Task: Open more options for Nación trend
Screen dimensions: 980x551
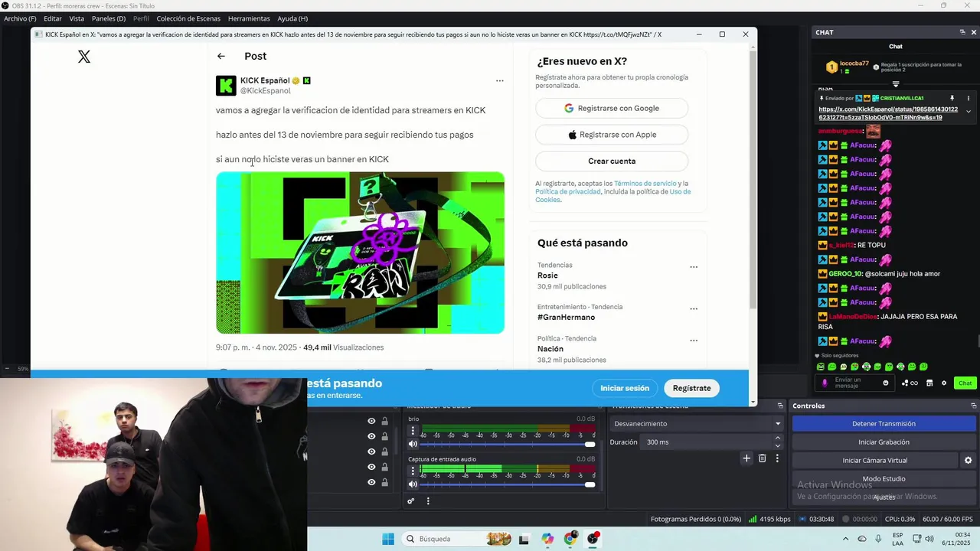Action: tap(694, 341)
